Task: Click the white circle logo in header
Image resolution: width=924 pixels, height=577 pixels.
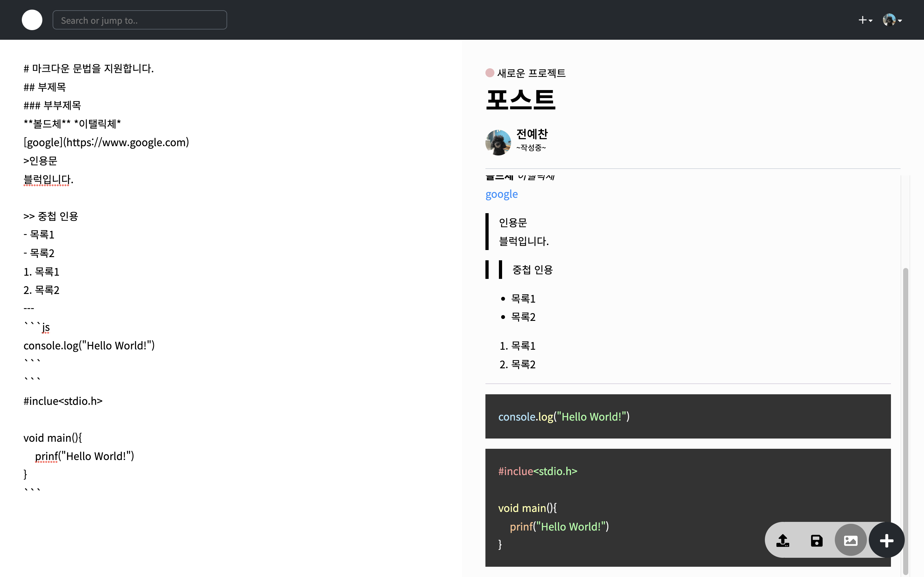Action: click(x=32, y=20)
